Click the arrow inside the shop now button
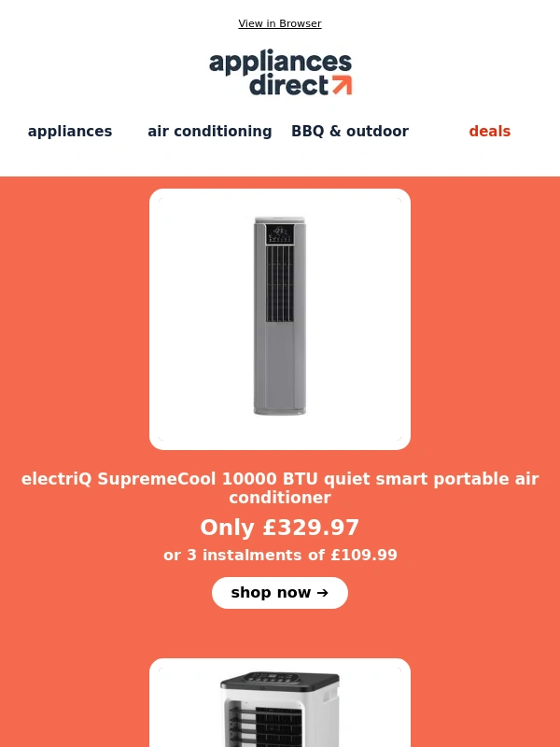 coord(323,593)
